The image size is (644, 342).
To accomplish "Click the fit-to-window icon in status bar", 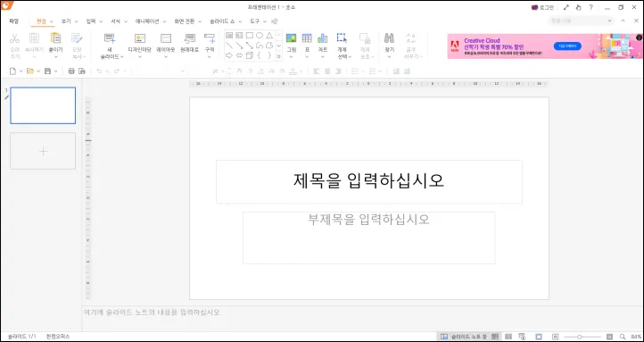I will tap(609, 337).
